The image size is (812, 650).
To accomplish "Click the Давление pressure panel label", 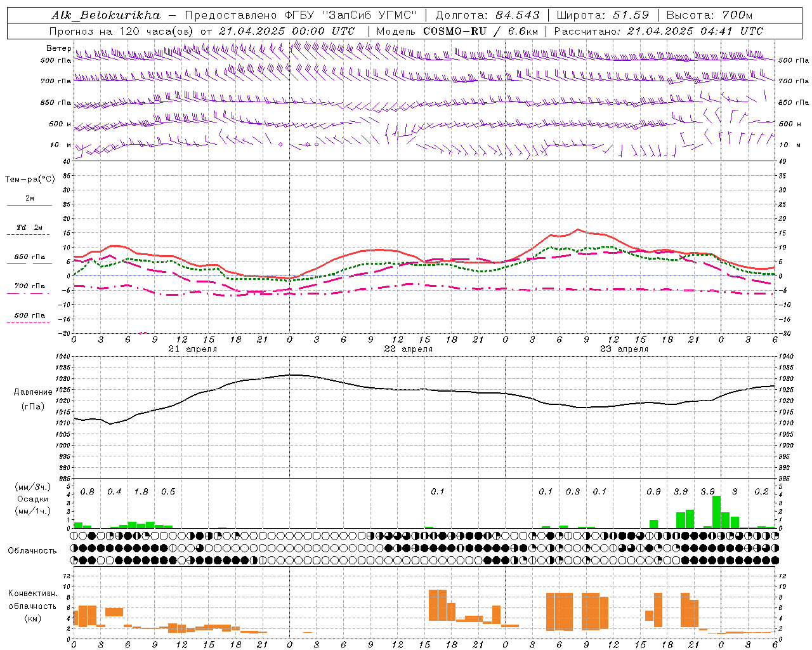I will point(33,392).
